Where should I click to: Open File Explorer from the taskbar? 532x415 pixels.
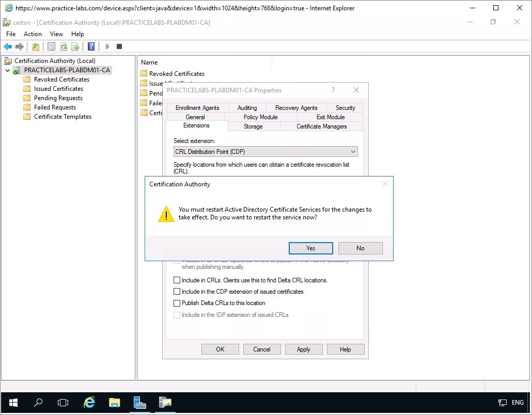click(x=114, y=403)
